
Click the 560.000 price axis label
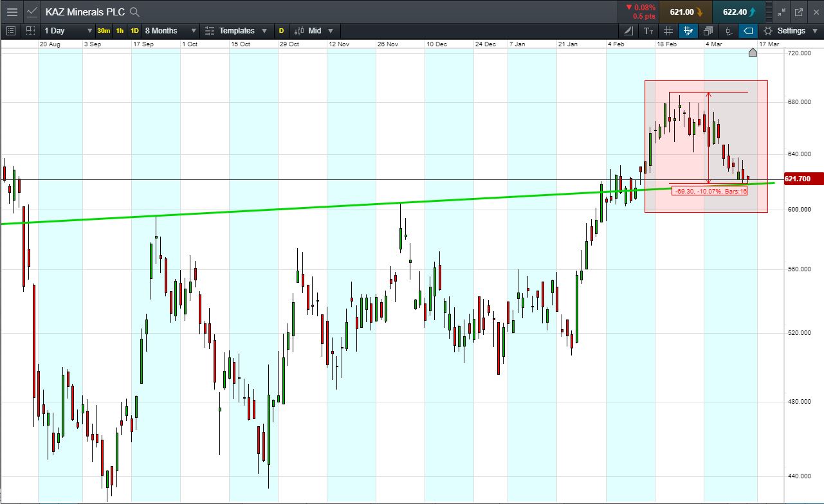click(x=800, y=269)
